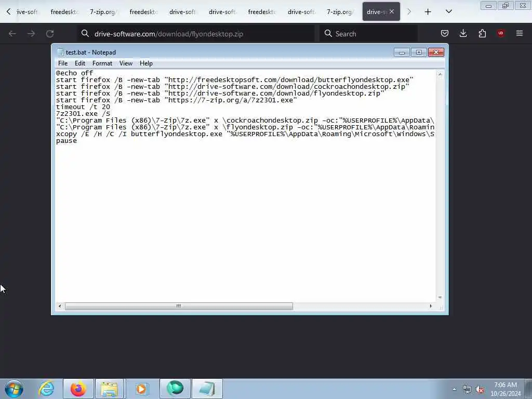Open the Firefox Extensions icon
Viewport: 532px width, 399px height.
(x=482, y=33)
